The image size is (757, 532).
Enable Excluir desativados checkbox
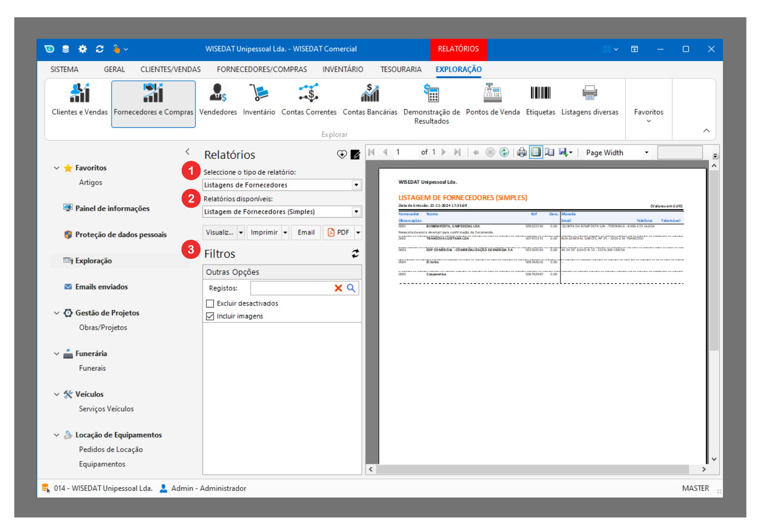tap(210, 304)
